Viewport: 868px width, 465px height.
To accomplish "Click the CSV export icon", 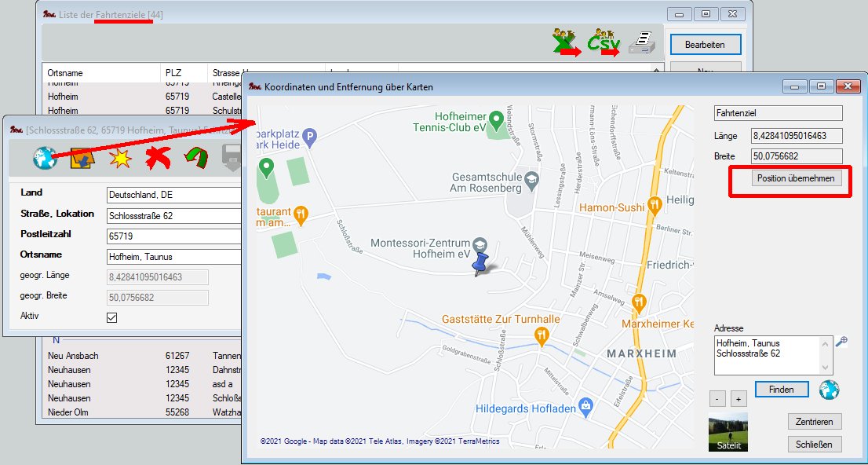I will (x=604, y=43).
